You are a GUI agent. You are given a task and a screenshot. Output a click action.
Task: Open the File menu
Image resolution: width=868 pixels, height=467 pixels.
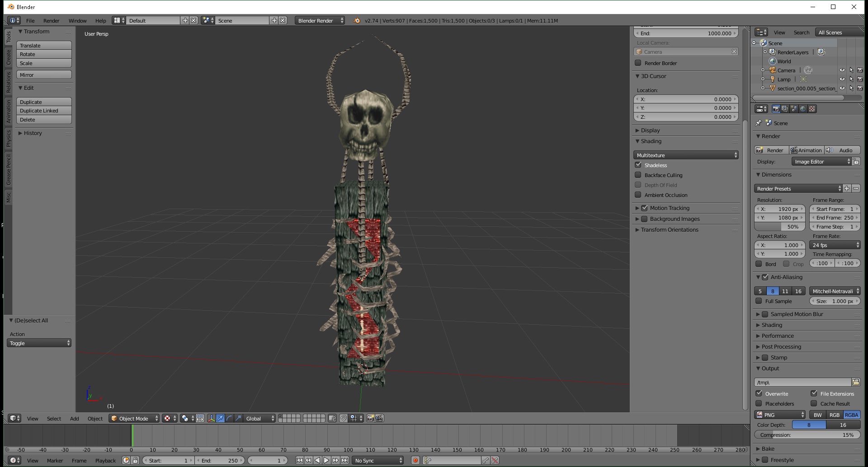click(30, 21)
